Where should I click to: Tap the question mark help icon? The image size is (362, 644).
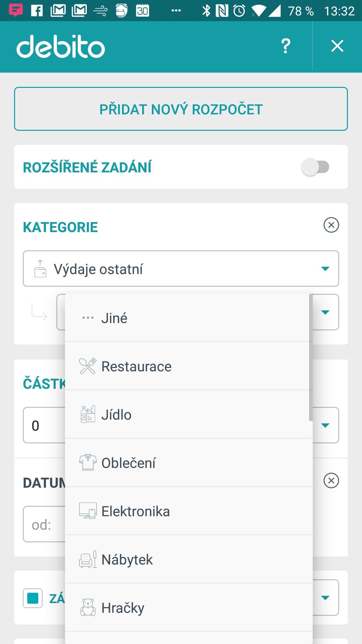pos(286,46)
